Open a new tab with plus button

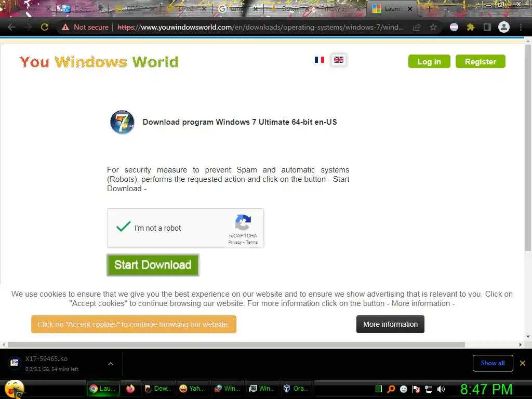pyautogui.click(x=429, y=9)
